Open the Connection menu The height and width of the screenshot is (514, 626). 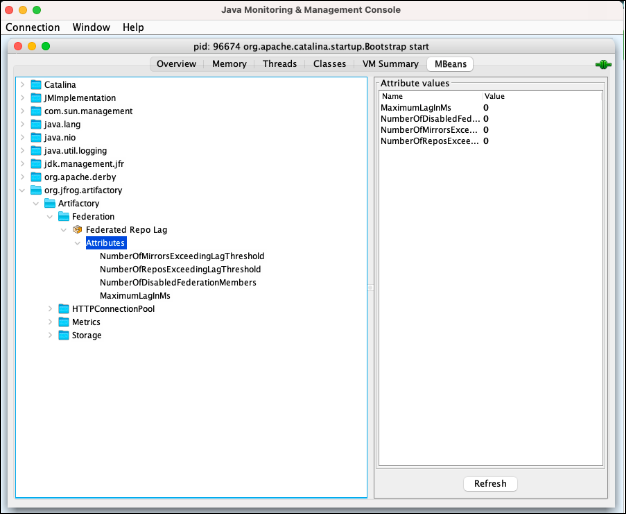[x=32, y=27]
